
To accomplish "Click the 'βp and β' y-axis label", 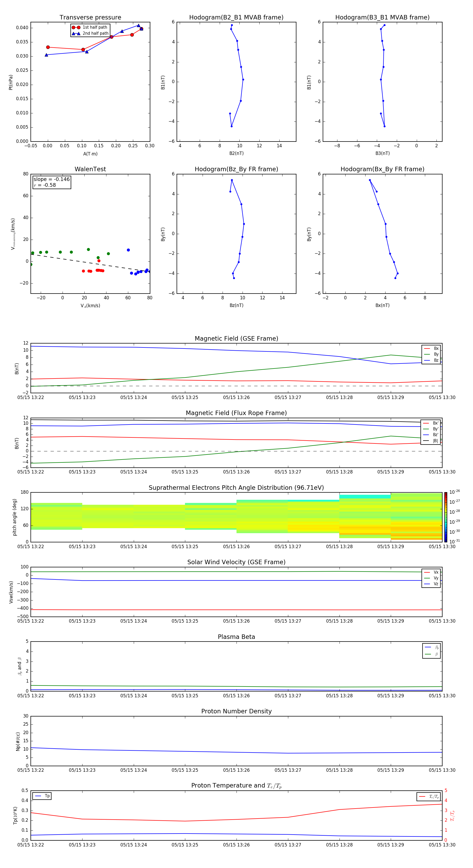I will tap(19, 666).
